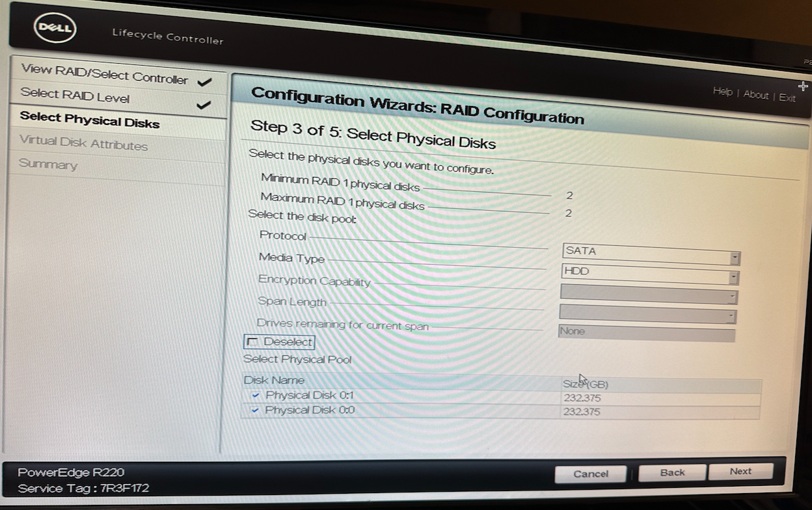This screenshot has width=812, height=510.
Task: Click the Dell logo
Action: (x=55, y=29)
